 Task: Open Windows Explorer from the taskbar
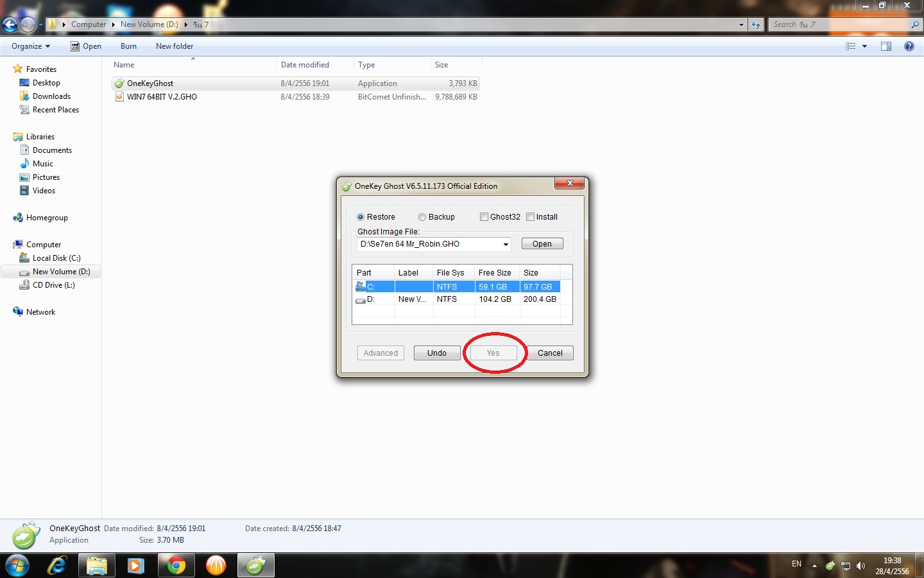[97, 566]
